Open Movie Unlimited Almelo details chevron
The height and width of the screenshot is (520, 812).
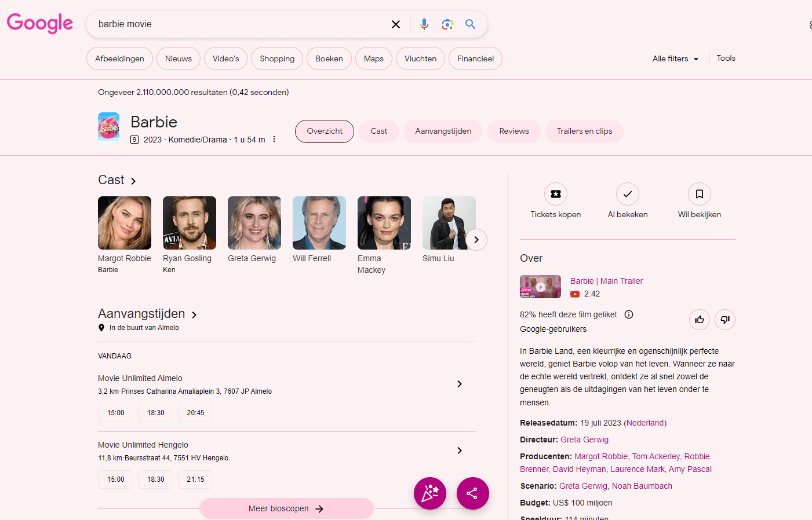point(460,384)
